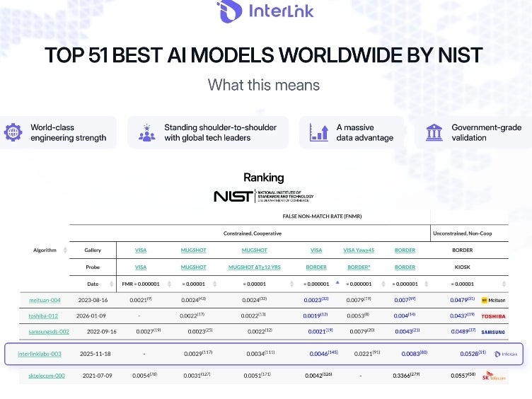
Task: Click the globe gear engineering strength icon
Action: pos(13,132)
